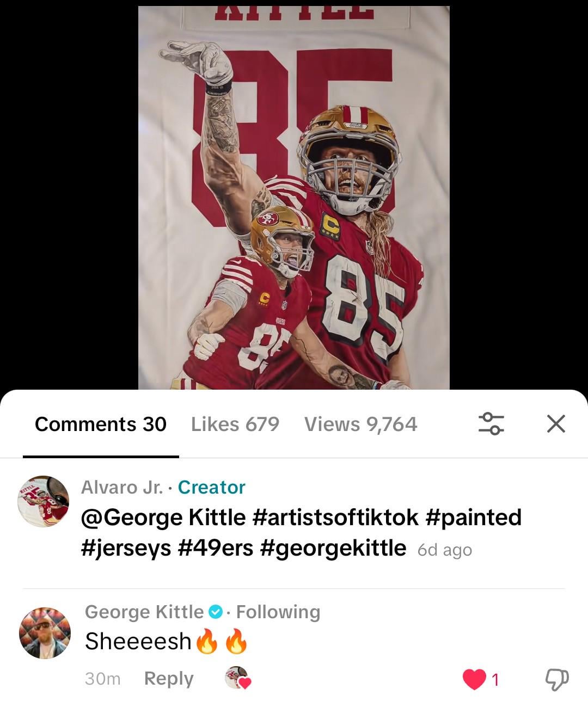Open the #artistsoftiktok hashtag
The height and width of the screenshot is (720, 588).
coord(335,518)
